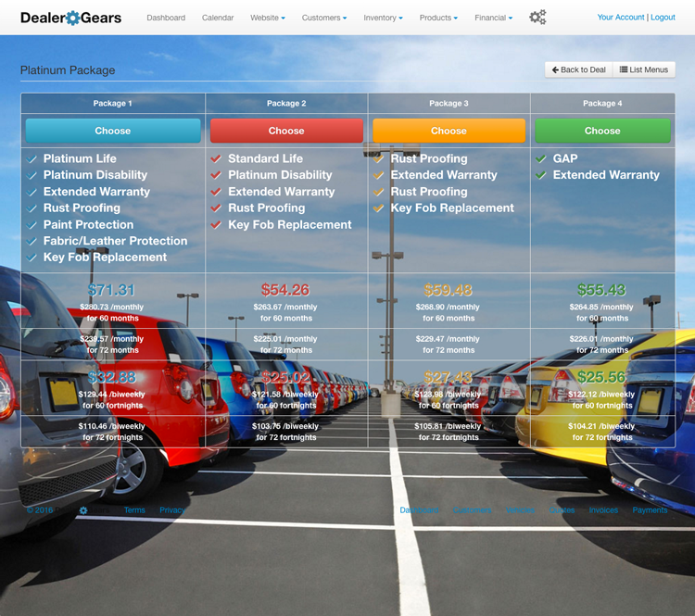
Task: Choose Package 4 with the green button
Action: 602,131
